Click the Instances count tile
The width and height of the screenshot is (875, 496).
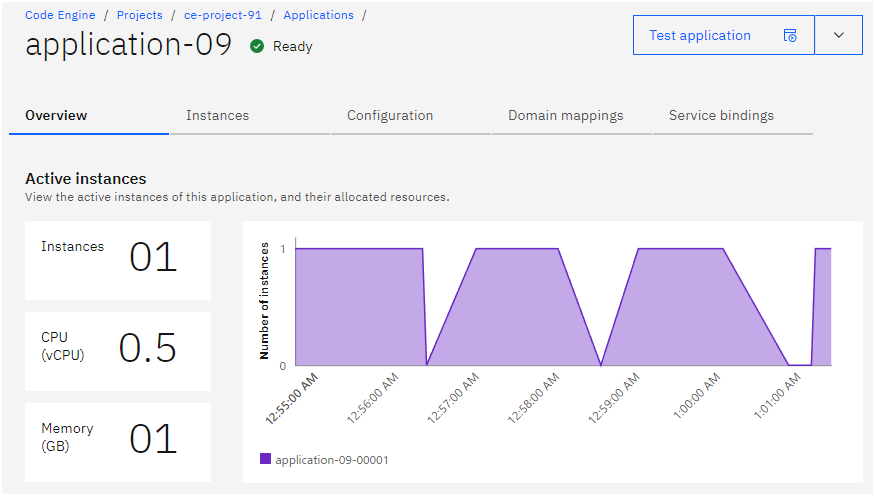click(118, 260)
